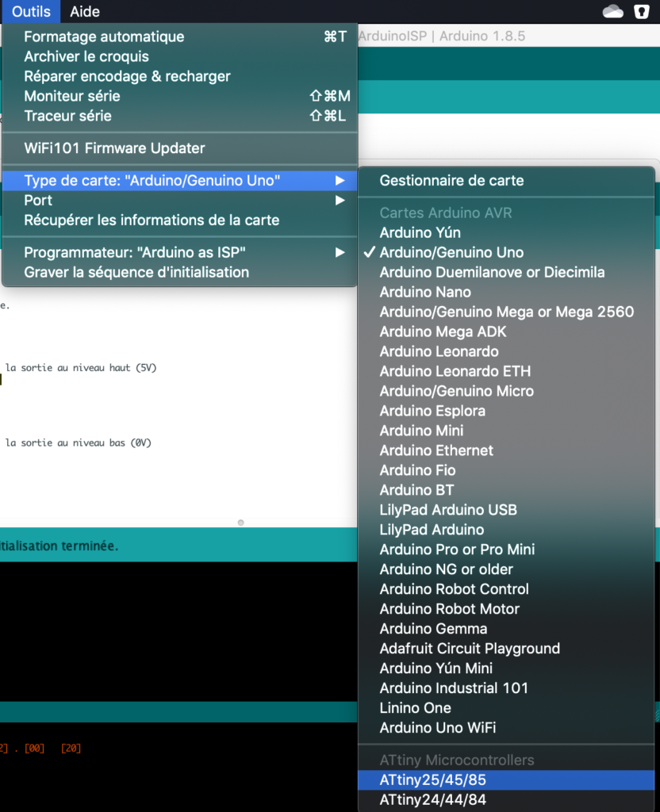Click the password manager keyhole icon
This screenshot has width=660, height=812.
(640, 11)
